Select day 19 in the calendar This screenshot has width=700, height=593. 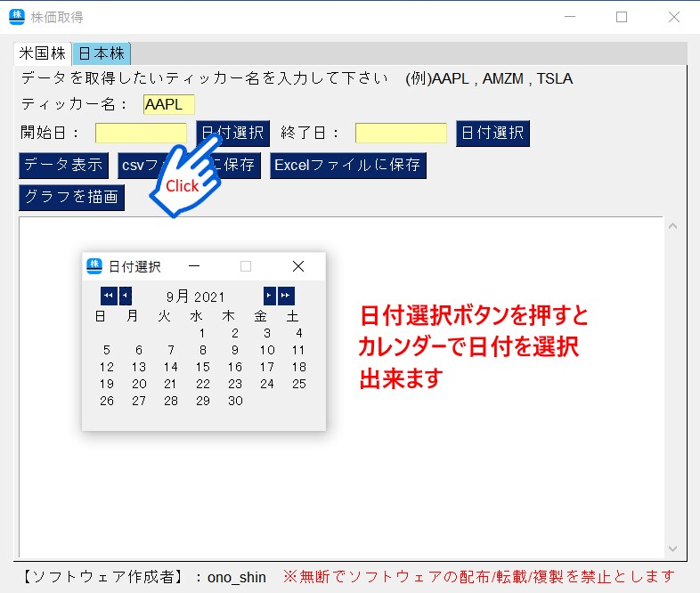[x=107, y=384]
